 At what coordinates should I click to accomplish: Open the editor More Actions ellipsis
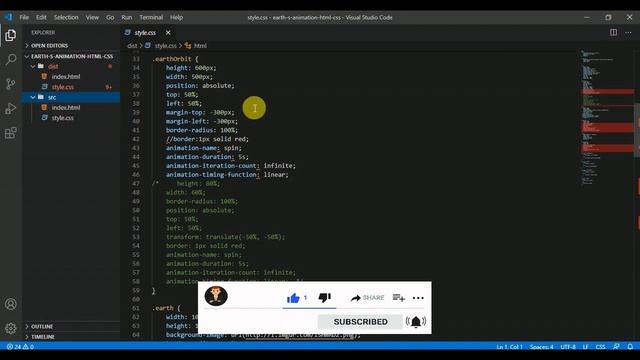628,32
